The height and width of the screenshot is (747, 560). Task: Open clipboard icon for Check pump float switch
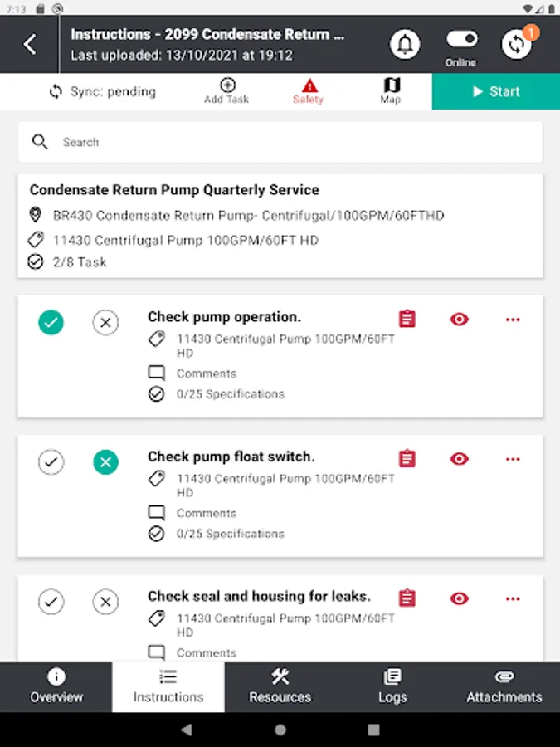pos(407,458)
